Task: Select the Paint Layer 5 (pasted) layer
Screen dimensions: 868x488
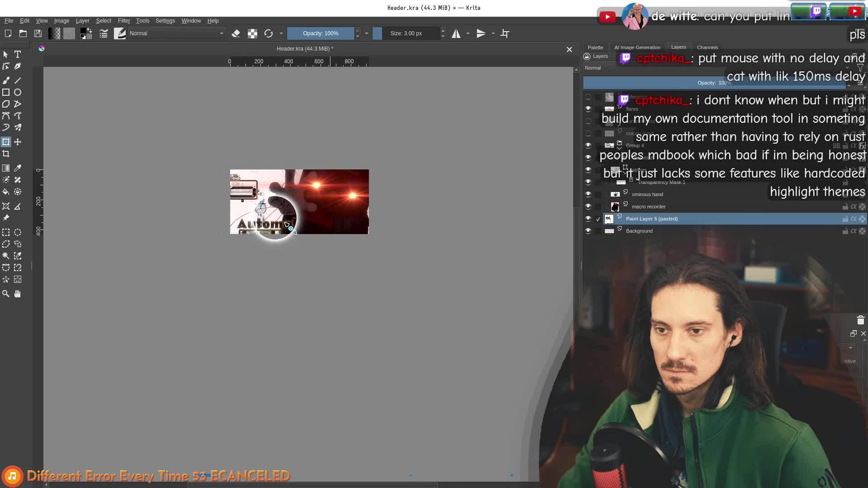Action: tap(651, 219)
